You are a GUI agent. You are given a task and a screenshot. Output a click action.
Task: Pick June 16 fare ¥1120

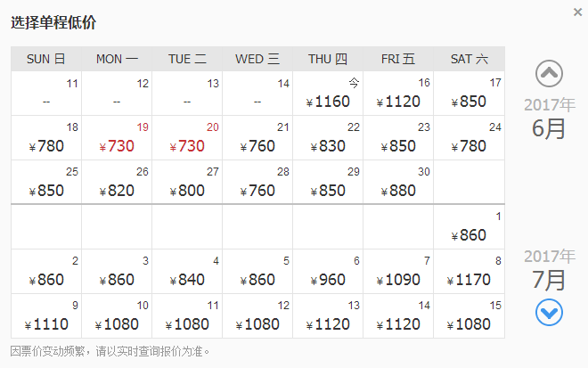coord(398,94)
